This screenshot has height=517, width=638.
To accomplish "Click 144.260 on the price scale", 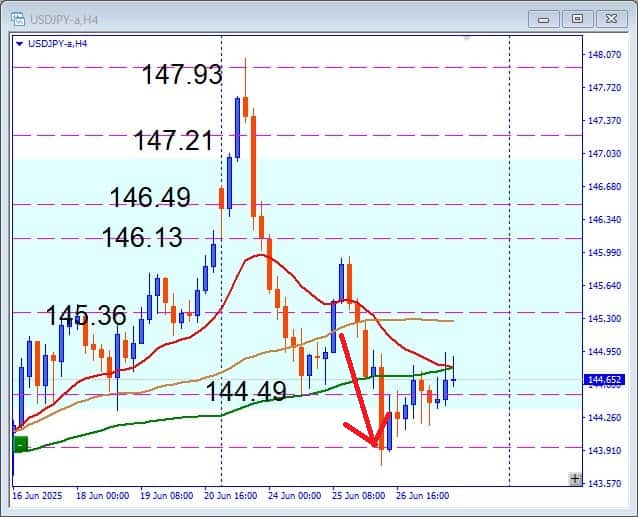I will 605,417.
